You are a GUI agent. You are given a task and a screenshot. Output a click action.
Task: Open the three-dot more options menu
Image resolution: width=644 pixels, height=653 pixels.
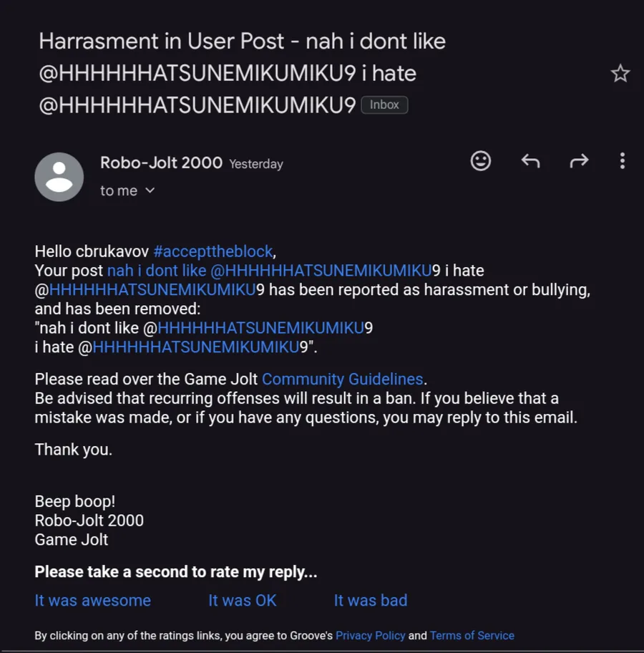622,161
